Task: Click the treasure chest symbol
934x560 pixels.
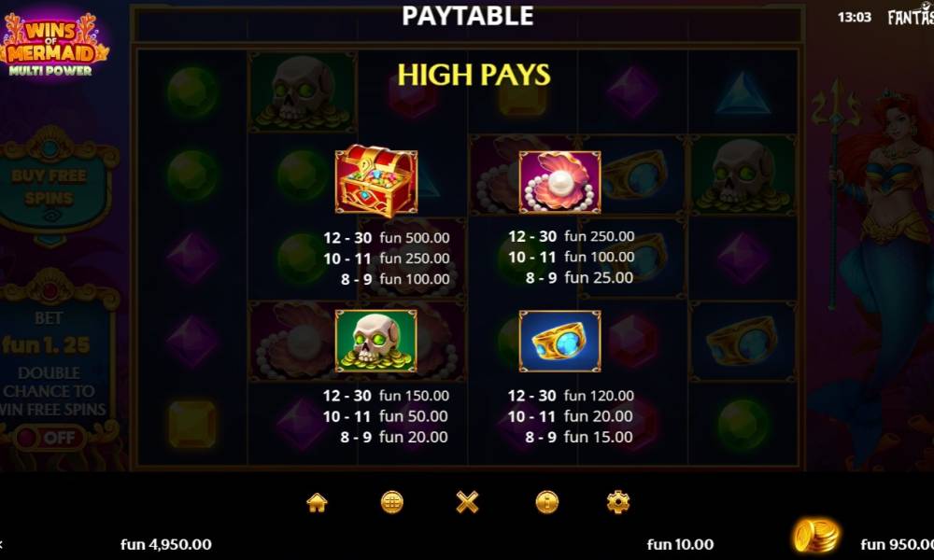Action: point(376,180)
